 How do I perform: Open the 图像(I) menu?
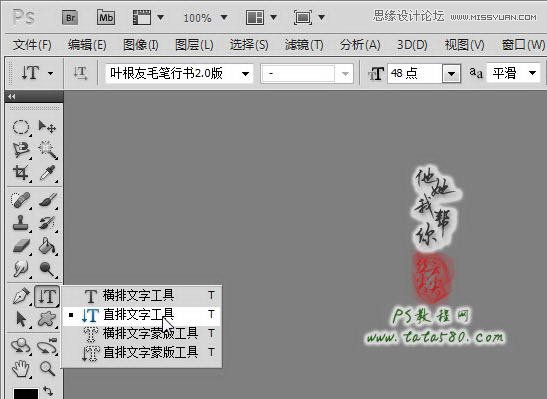[141, 45]
